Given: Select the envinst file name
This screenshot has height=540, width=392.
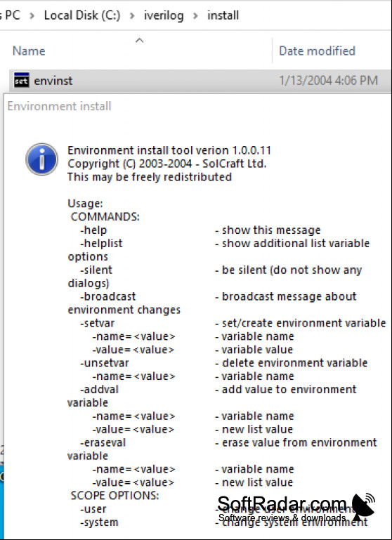Looking at the screenshot, I should (x=53, y=81).
